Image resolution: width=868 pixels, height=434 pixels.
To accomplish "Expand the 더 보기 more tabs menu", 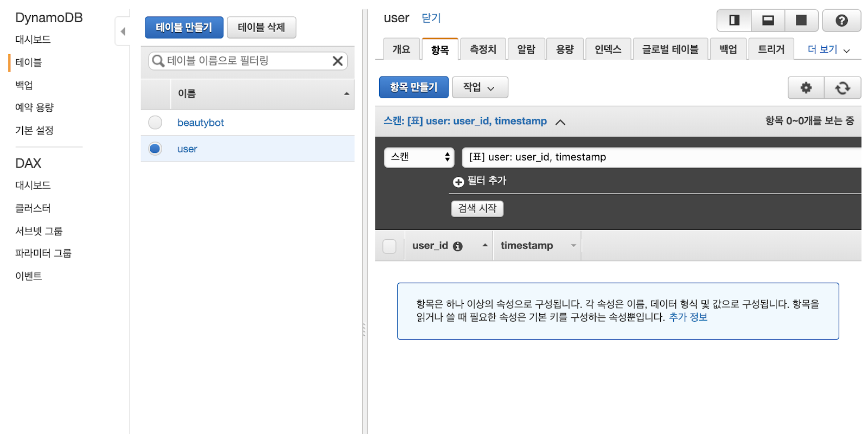I will click(828, 49).
